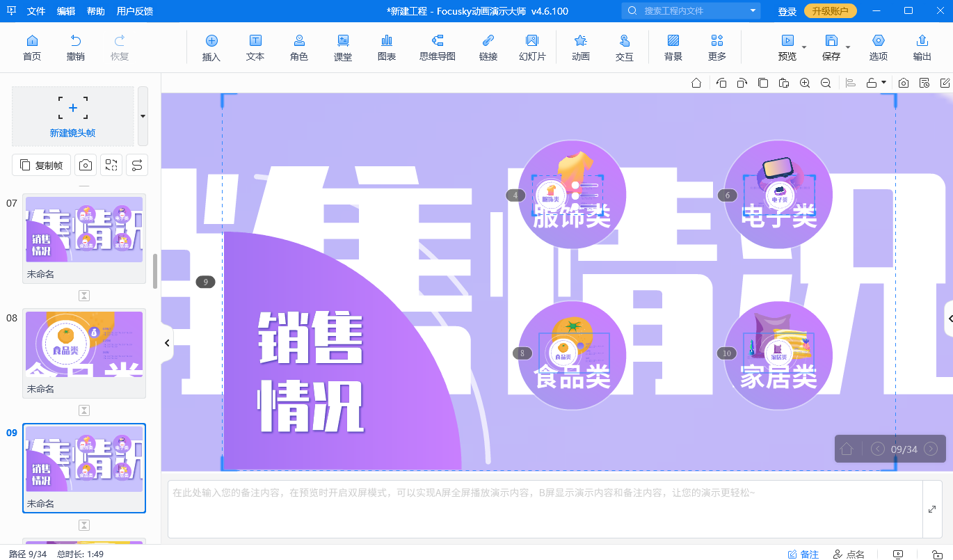This screenshot has width=953, height=560.
Task: Expand the 预览 preview dropdown arrow
Action: [x=804, y=47]
